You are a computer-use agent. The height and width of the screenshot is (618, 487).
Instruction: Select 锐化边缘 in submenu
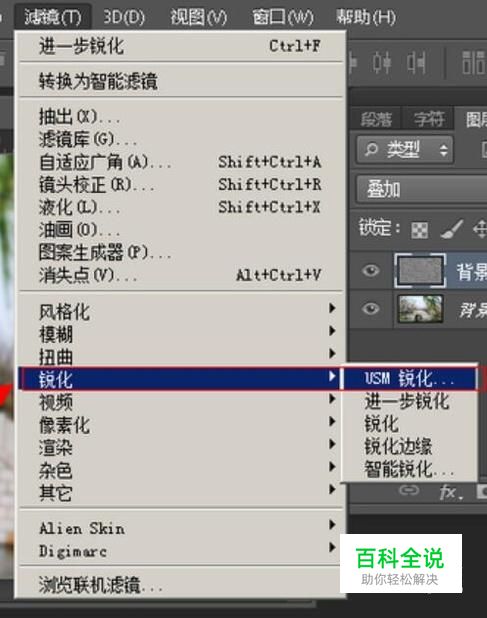pyautogui.click(x=410, y=447)
